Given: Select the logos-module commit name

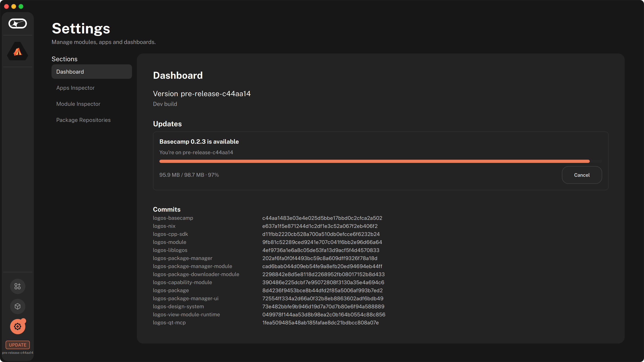Looking at the screenshot, I should click(x=169, y=242).
